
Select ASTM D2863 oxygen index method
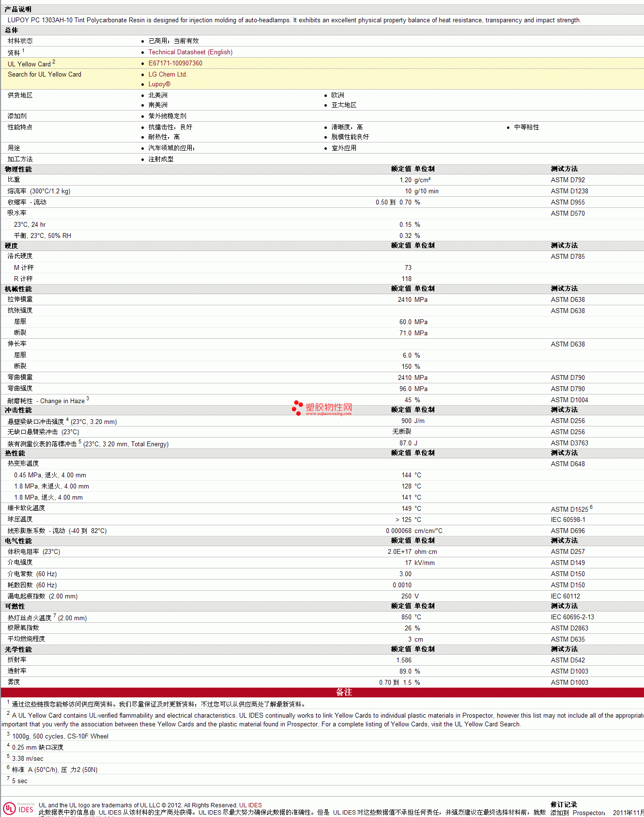pos(569,628)
